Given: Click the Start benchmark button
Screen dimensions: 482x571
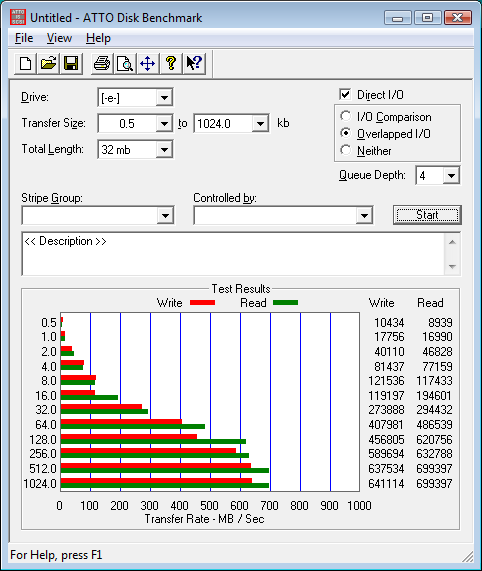Looking at the screenshot, I should coord(427,215).
